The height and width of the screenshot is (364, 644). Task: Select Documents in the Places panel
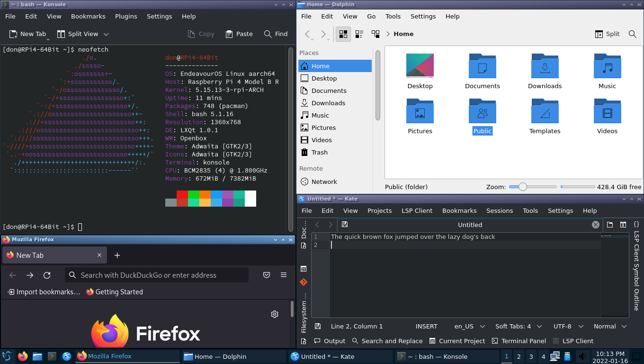point(335,91)
